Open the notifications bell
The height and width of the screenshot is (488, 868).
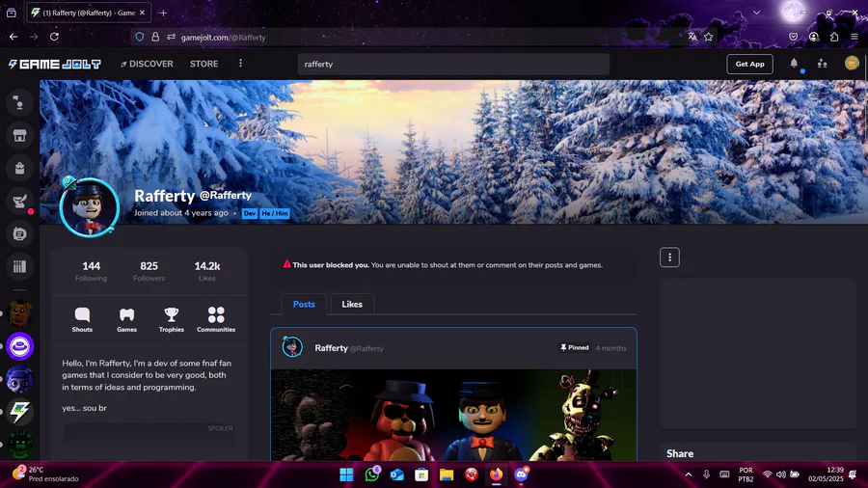tap(794, 64)
